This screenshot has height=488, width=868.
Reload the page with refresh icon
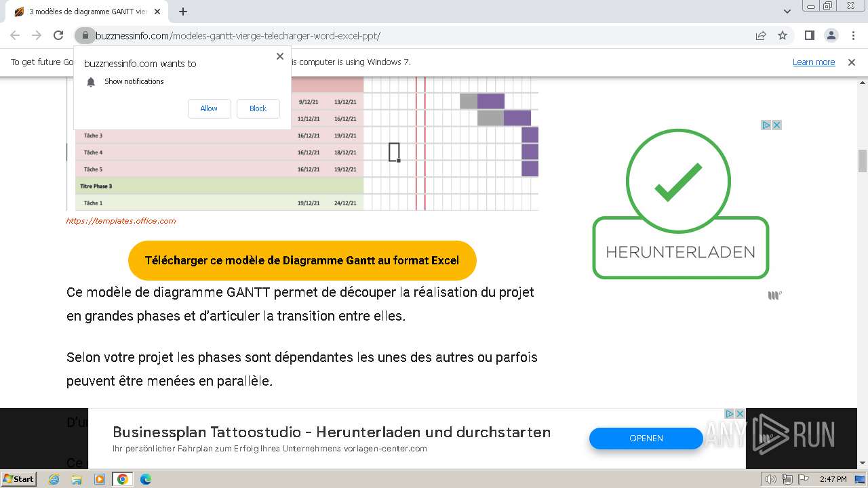point(58,35)
